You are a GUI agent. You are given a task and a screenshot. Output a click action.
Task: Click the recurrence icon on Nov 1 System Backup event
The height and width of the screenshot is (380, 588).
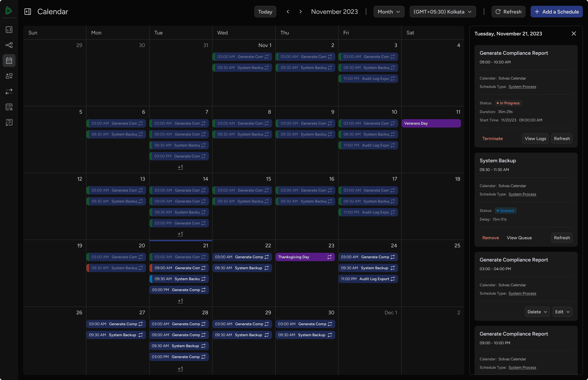(x=267, y=68)
